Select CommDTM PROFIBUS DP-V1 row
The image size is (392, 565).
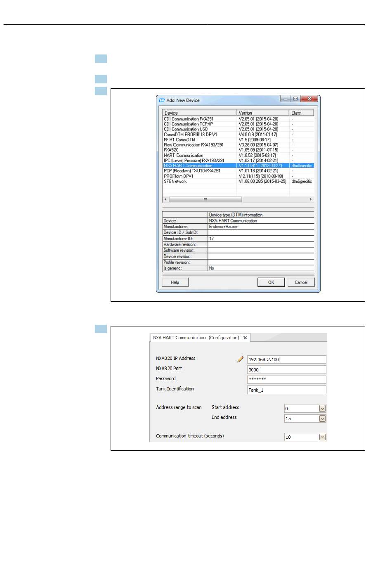tap(238, 135)
